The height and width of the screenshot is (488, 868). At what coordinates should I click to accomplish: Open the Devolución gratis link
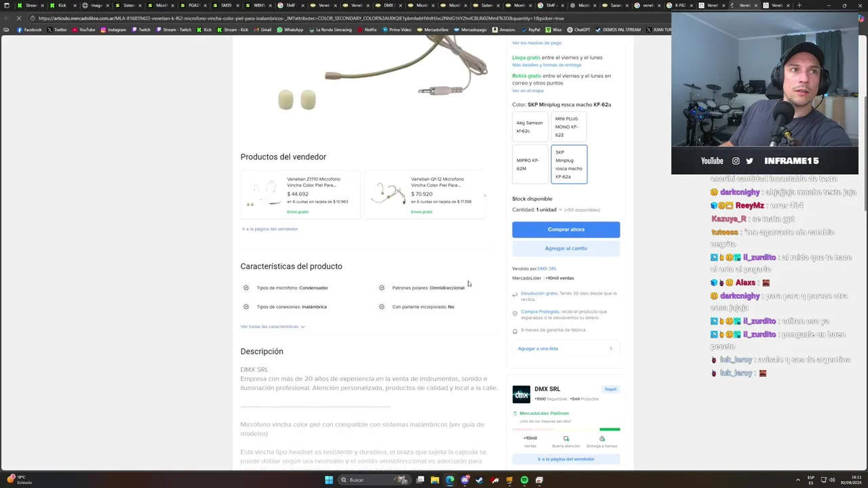tap(539, 293)
